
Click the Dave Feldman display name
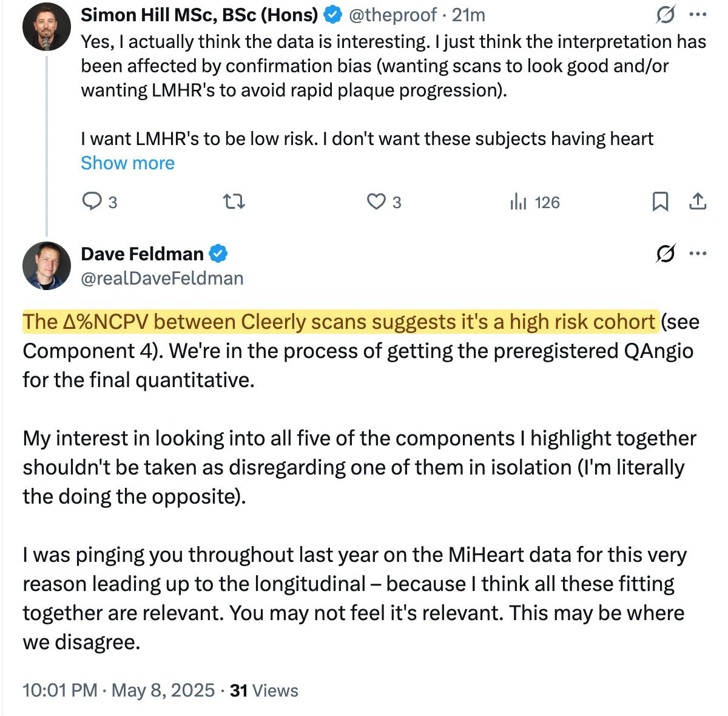(x=142, y=254)
